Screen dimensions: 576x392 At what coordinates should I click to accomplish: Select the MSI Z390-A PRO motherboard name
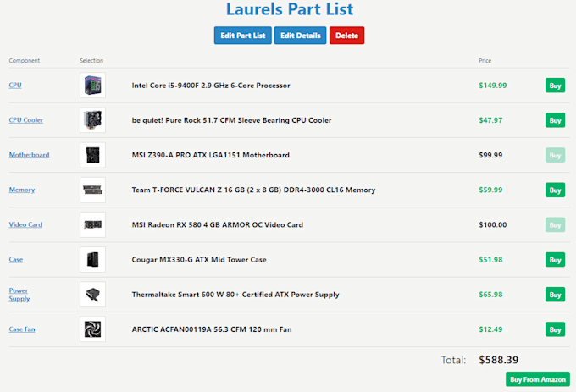coord(210,155)
